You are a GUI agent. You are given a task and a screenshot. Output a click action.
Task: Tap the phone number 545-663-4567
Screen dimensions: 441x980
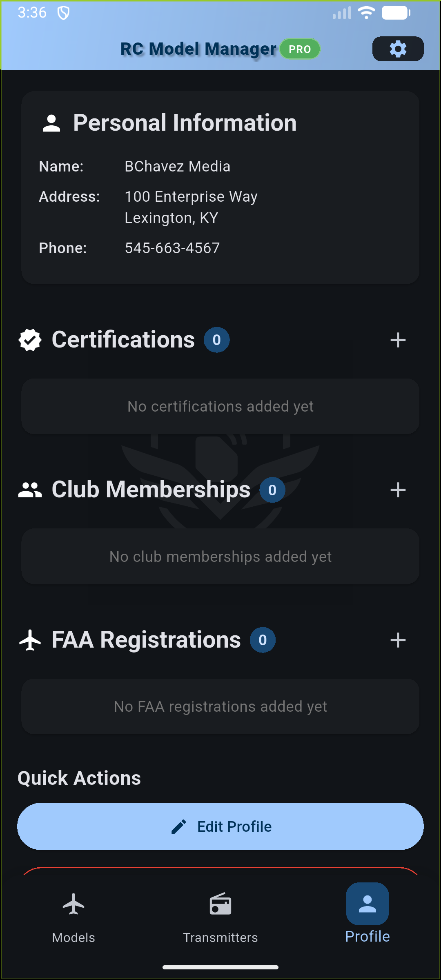[172, 248]
